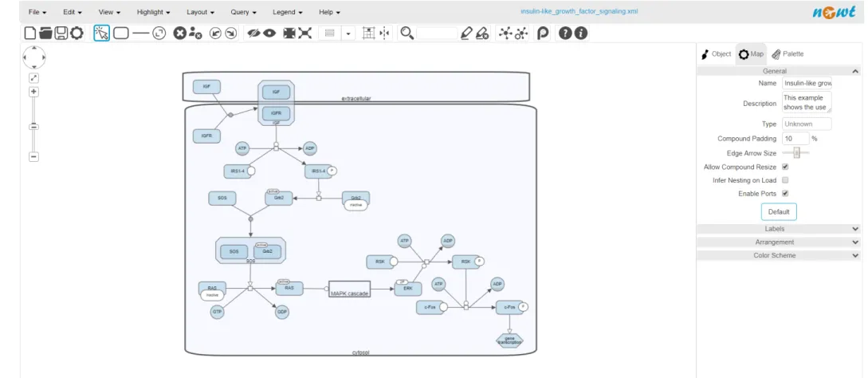Toggle Allow Compound Resize checkbox
Viewport: 868px width, 378px height.
tap(785, 167)
